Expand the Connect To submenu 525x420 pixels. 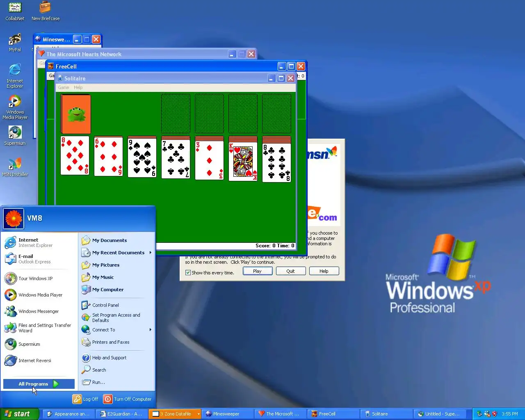coord(116,330)
